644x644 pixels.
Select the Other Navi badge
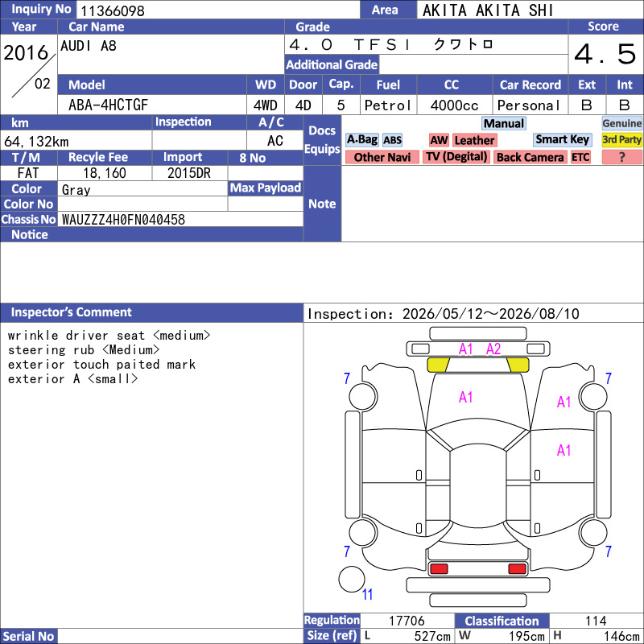382,157
